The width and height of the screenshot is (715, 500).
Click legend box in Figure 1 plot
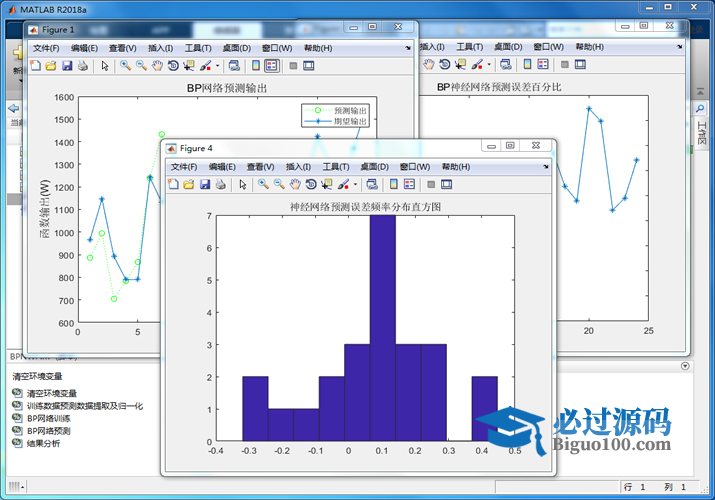(x=335, y=116)
